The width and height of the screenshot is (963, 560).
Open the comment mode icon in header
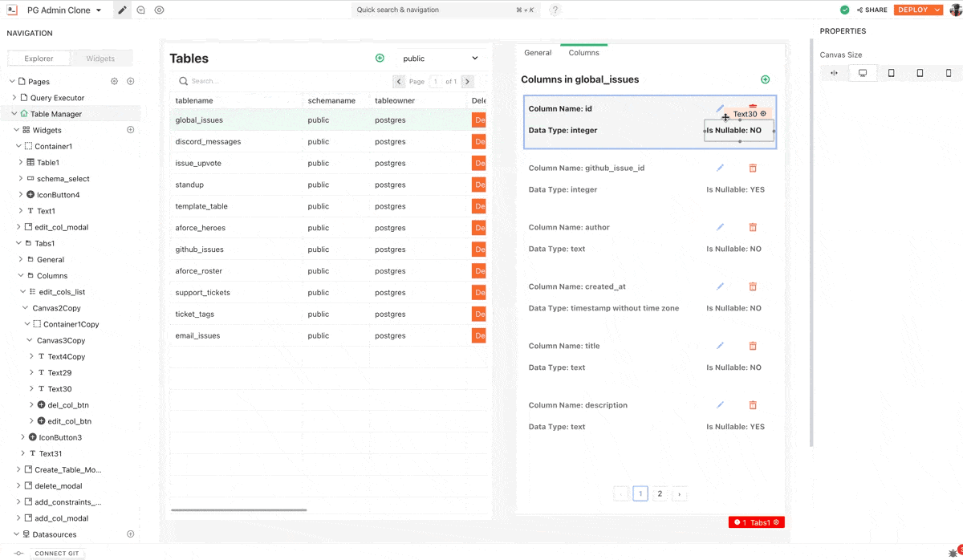pos(141,10)
